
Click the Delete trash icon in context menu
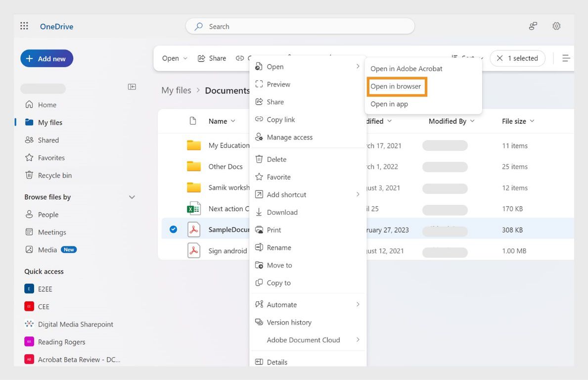pyautogui.click(x=258, y=159)
